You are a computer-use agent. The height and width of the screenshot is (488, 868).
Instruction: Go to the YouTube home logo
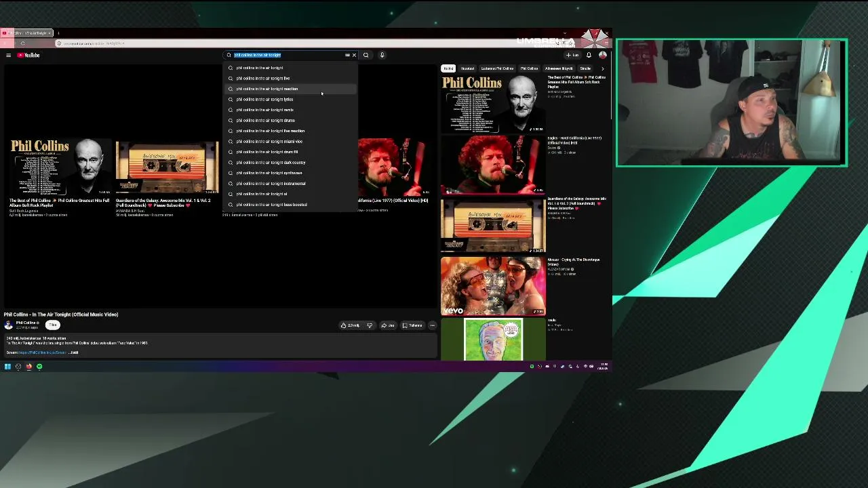click(28, 55)
